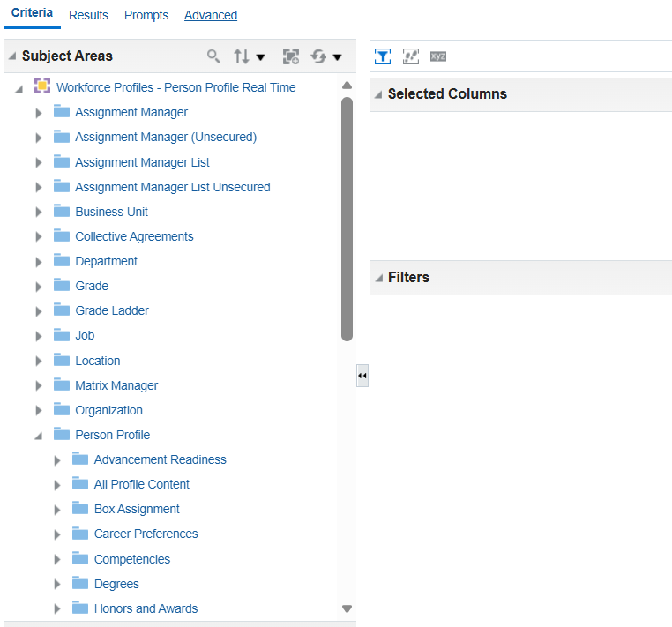Viewport: 672px width, 627px height.
Task: Open the refresh dropdown arrow
Action: 337,57
